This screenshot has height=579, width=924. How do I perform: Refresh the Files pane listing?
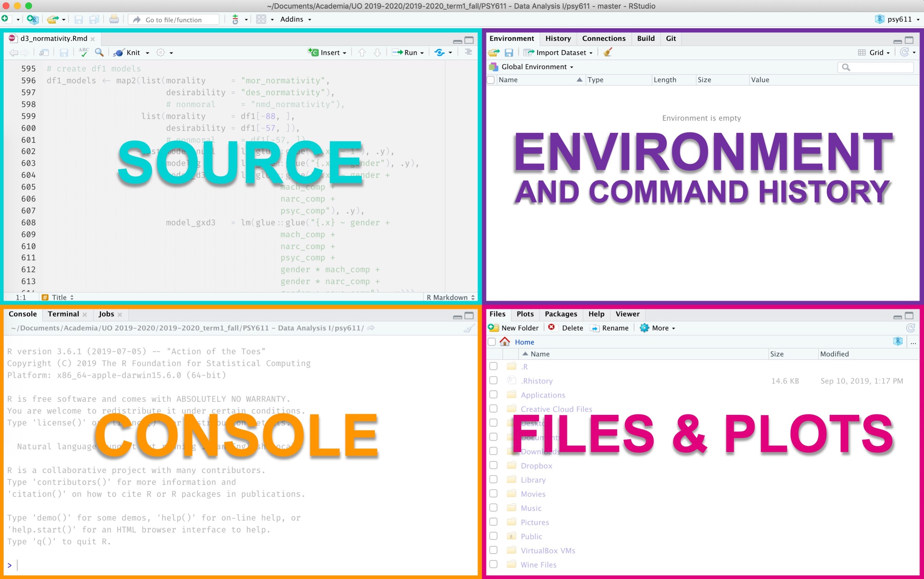tap(911, 328)
